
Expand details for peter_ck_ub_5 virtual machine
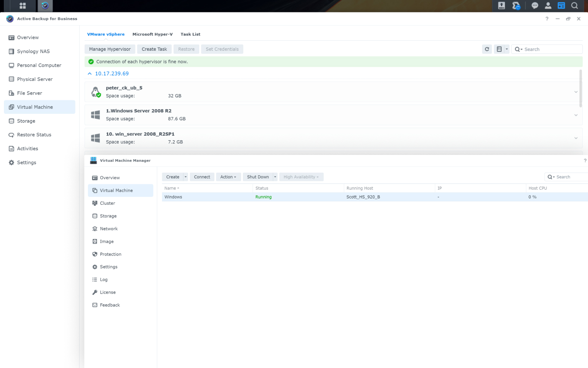[x=576, y=92]
